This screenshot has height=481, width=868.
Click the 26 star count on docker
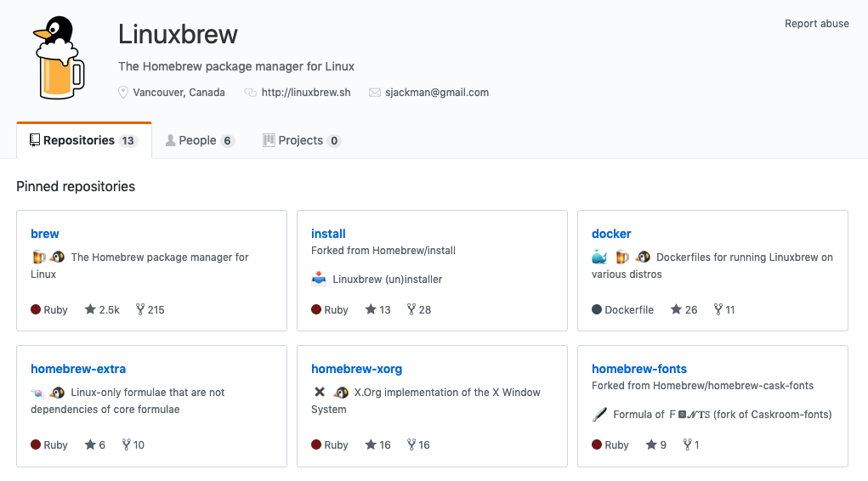click(x=691, y=310)
